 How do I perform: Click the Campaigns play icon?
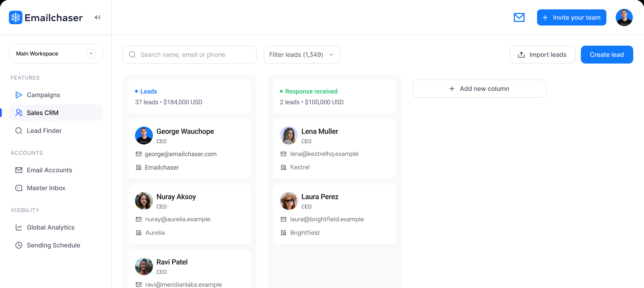point(19,95)
